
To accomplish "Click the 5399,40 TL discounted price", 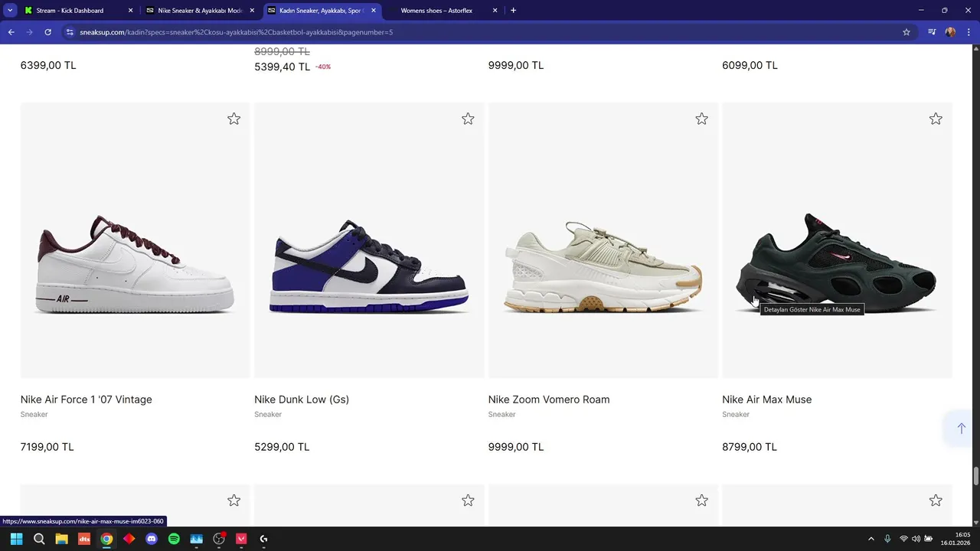I will click(x=283, y=67).
